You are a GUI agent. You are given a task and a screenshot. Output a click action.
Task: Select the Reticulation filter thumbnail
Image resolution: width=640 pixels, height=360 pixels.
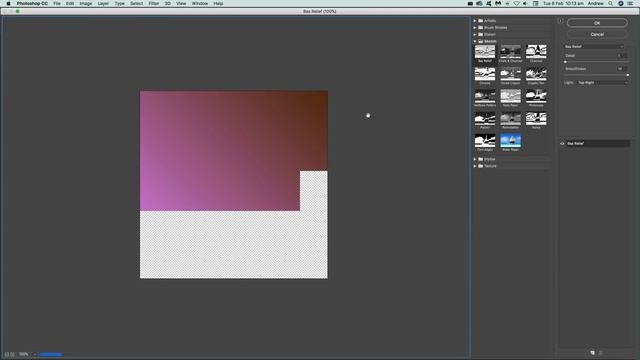511,119
